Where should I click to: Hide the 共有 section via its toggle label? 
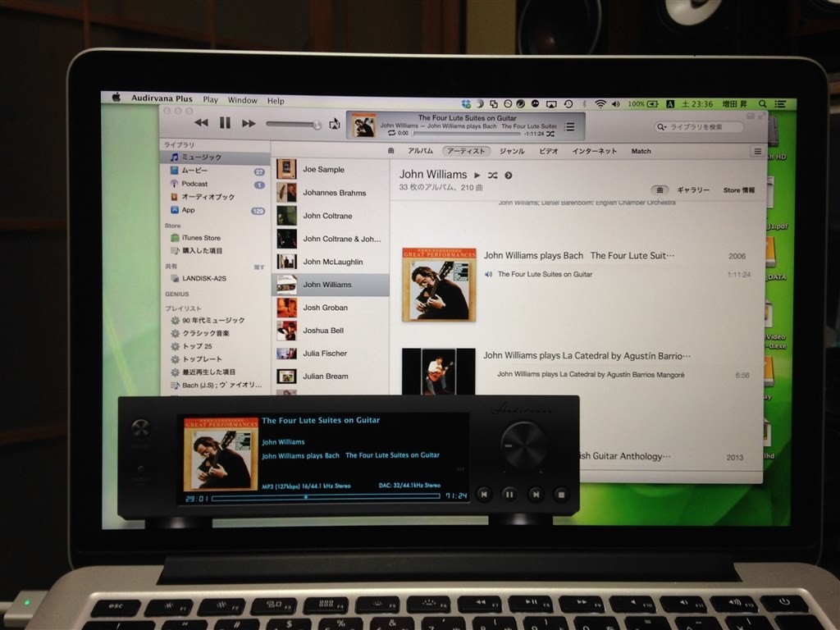[x=259, y=267]
